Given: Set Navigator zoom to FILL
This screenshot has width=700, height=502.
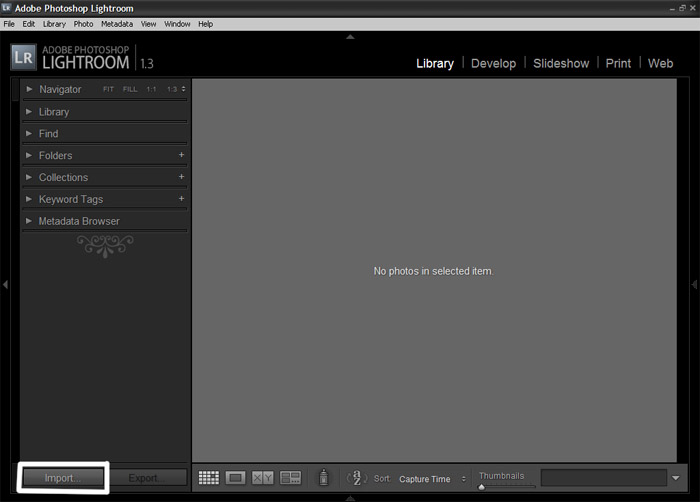Looking at the screenshot, I should pos(130,89).
